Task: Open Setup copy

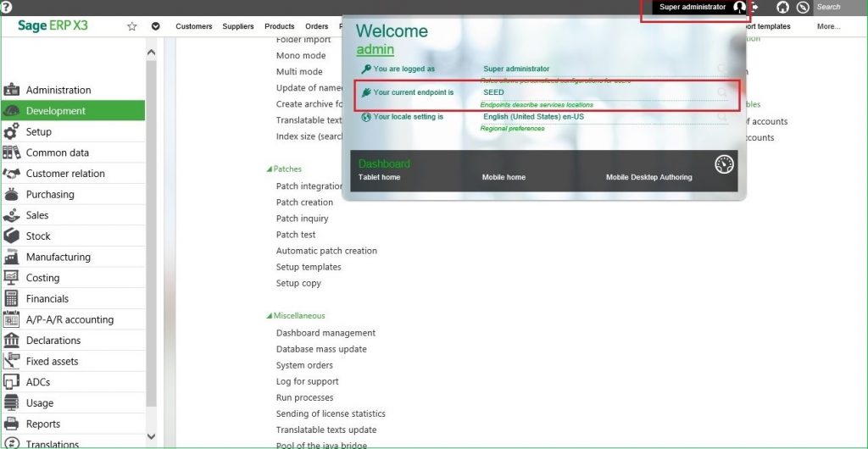Action: click(298, 283)
